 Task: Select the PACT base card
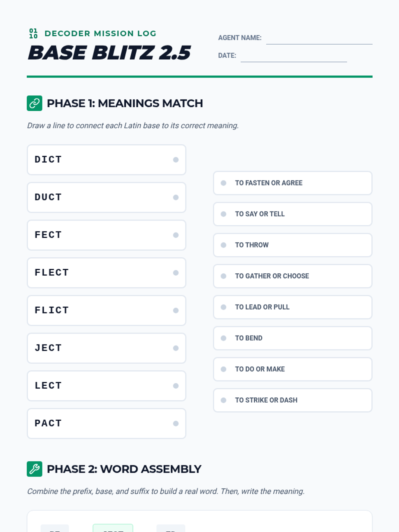[x=106, y=424]
